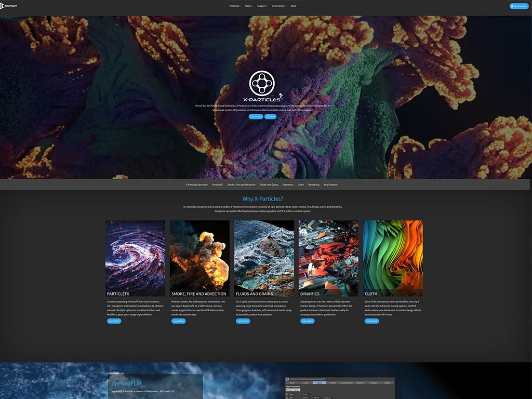Open the ParticleFX swirl thumbnail
Screen dimensions: 532x399
tap(135, 255)
